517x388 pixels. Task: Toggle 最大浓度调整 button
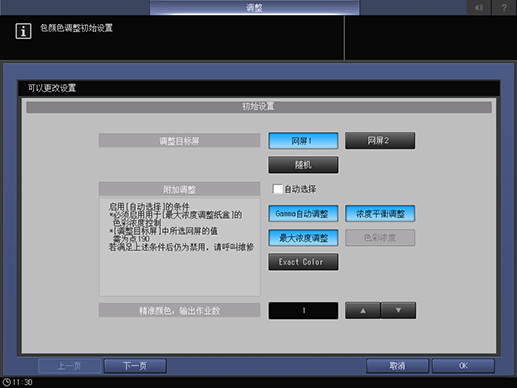coord(303,238)
